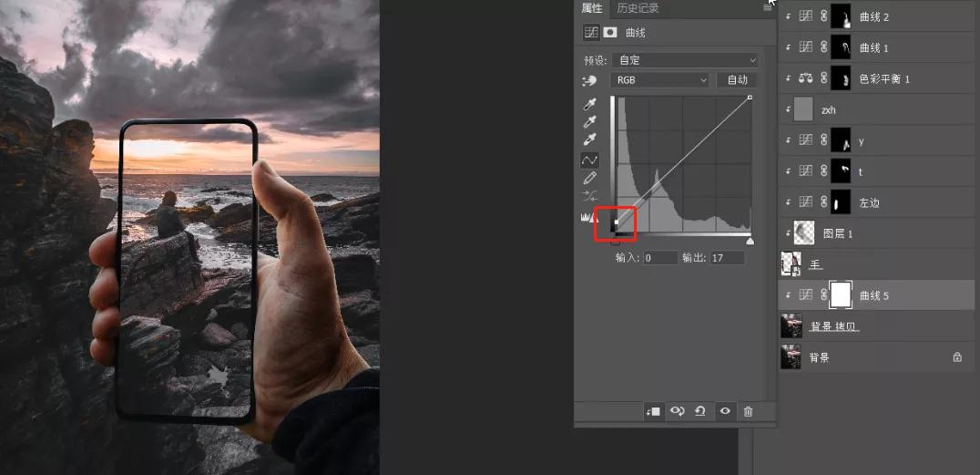Click the bottom-left curve control point
Viewport: 980px width, 475px height.
click(x=617, y=222)
